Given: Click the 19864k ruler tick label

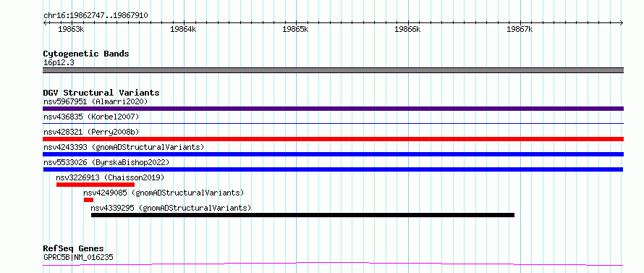Looking at the screenshot, I should (183, 29).
